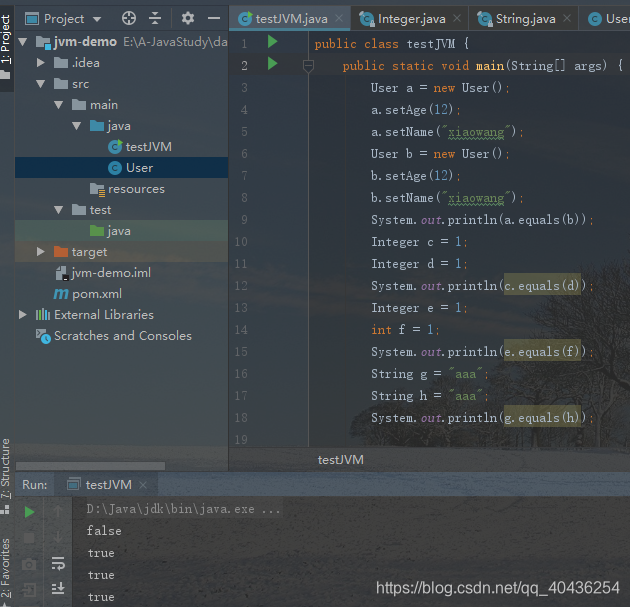
Task: Open the Project view dropdown
Action: [x=97, y=19]
